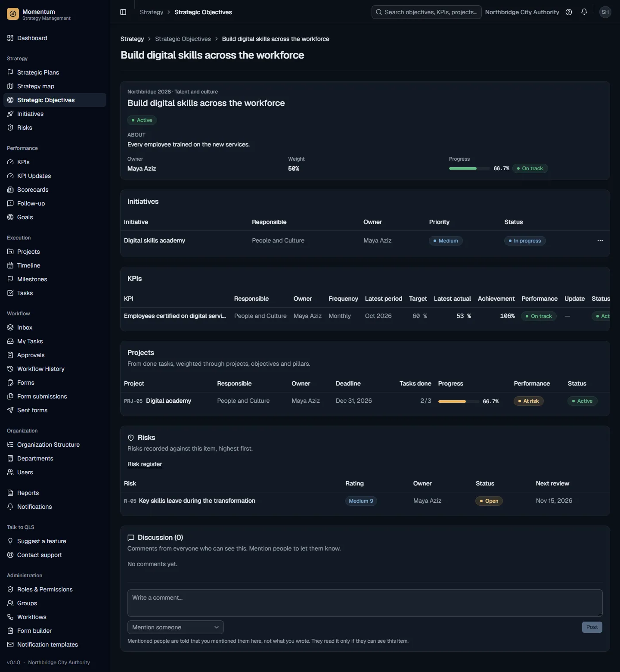Viewport: 620px width, 672px height.
Task: Click the Momentum logo icon
Action: pos(13,14)
